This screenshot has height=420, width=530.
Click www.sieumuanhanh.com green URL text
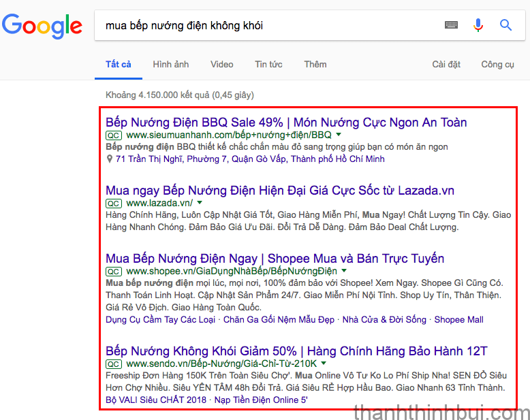pyautogui.click(x=229, y=135)
